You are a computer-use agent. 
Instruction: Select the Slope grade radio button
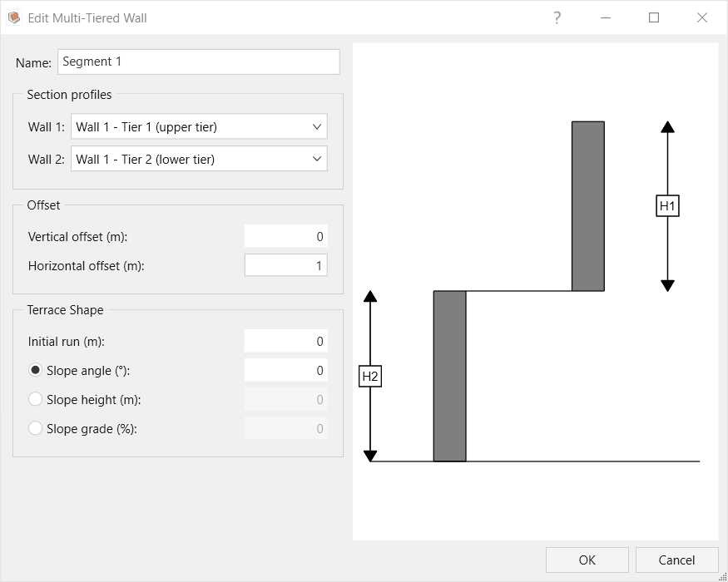pos(35,428)
